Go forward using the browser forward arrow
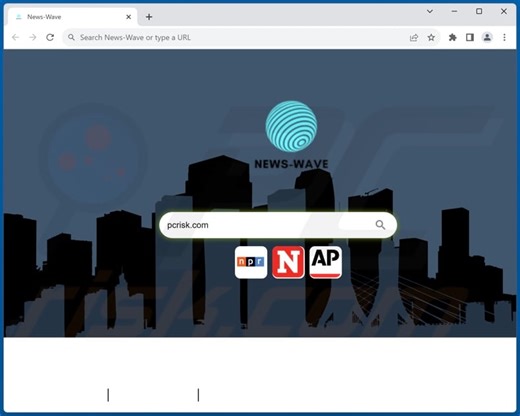 [33, 37]
